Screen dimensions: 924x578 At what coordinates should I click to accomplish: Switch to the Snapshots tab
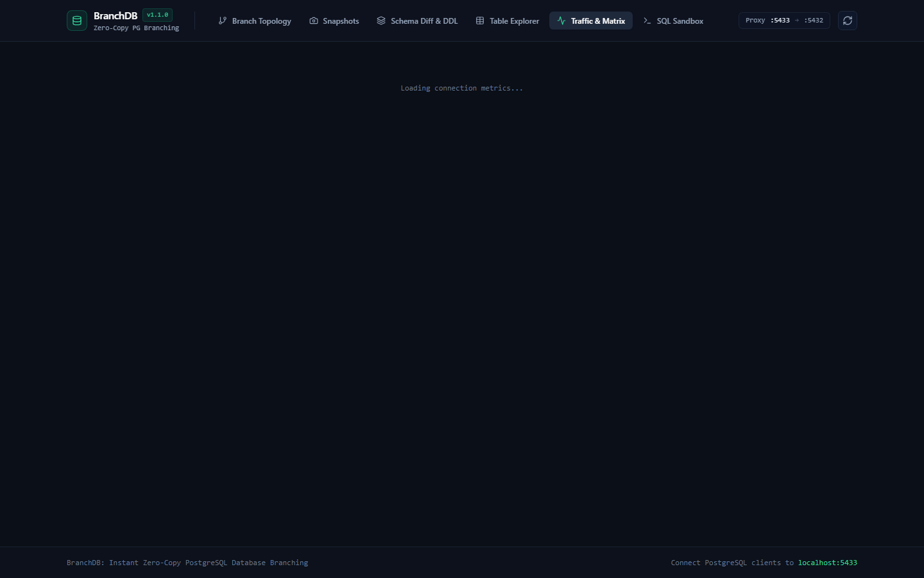[x=334, y=21]
